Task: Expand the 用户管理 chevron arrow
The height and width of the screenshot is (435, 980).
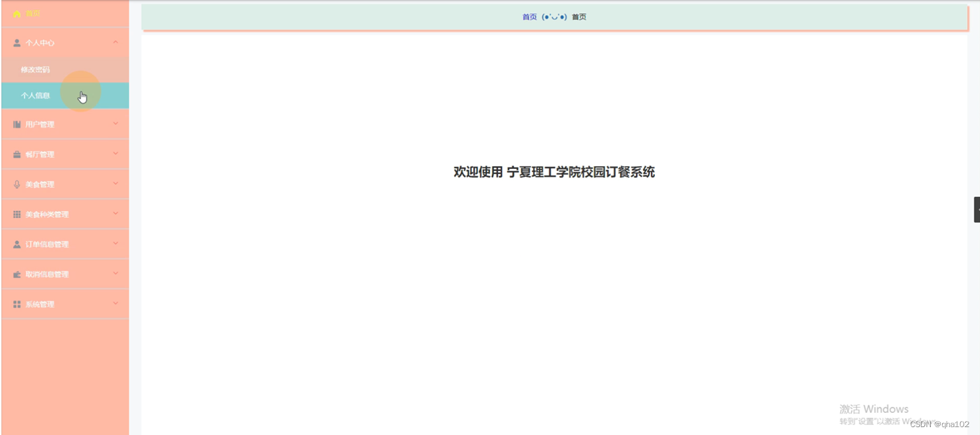Action: 115,123
